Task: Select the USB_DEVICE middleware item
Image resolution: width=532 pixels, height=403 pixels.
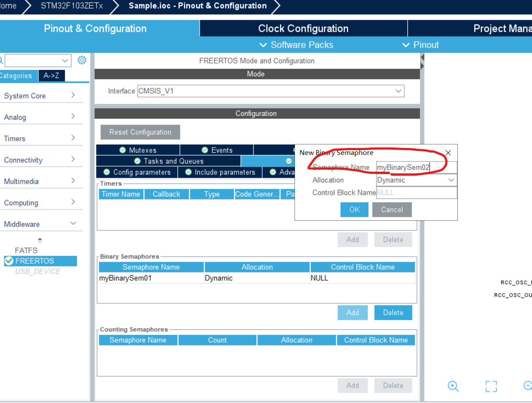Action: (38, 271)
